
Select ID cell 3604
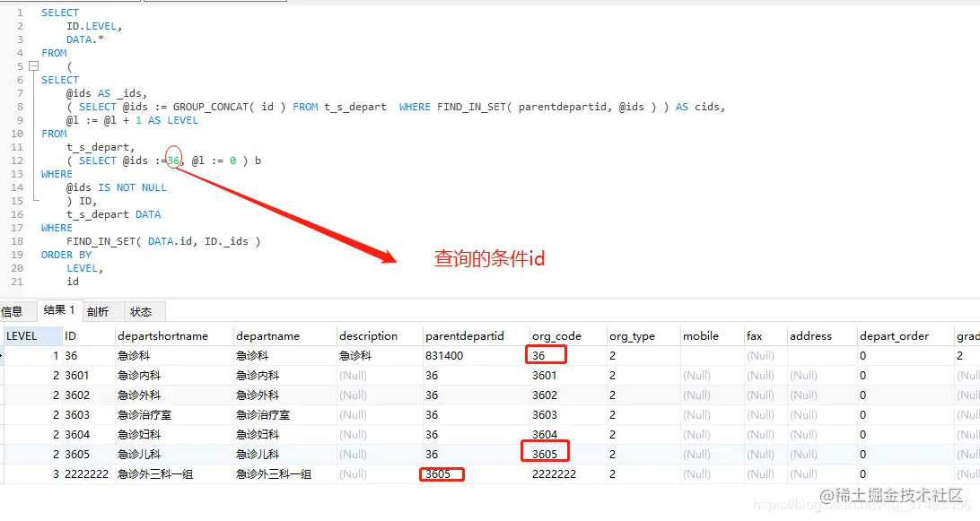(x=88, y=434)
